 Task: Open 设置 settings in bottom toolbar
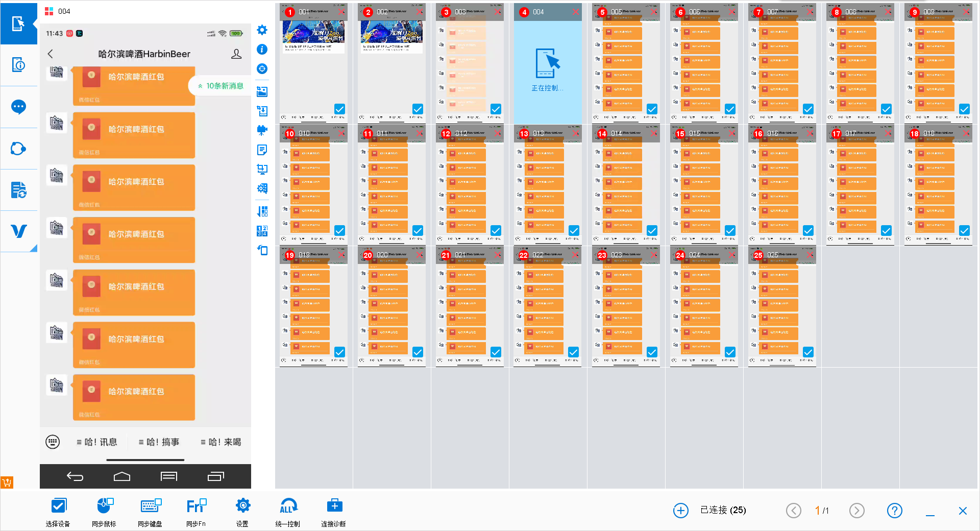(242, 512)
